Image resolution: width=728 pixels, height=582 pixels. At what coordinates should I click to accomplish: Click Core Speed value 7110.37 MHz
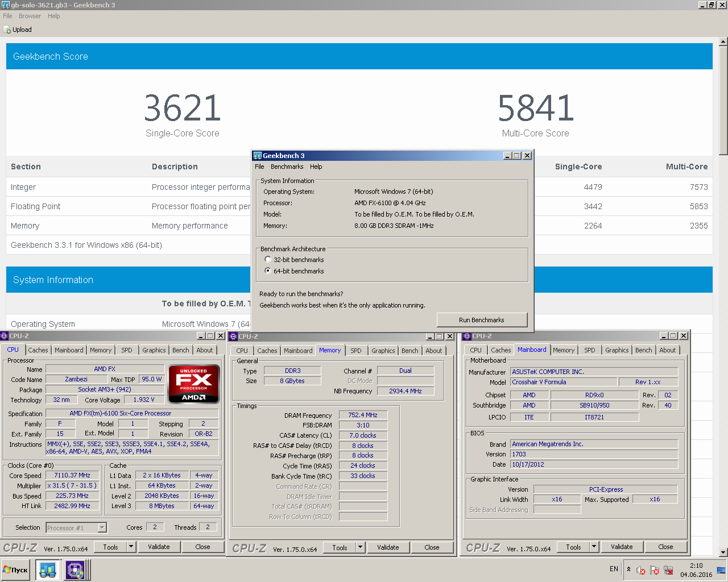point(72,475)
